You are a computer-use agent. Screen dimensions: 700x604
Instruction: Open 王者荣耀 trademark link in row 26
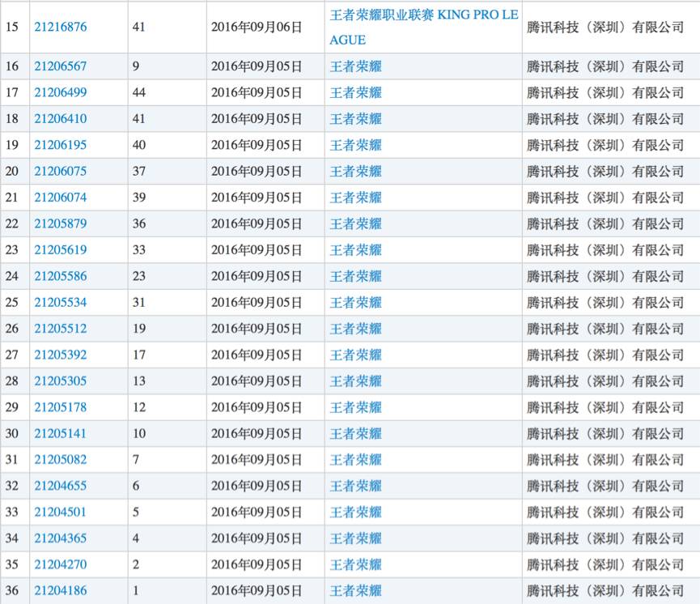[x=356, y=329]
